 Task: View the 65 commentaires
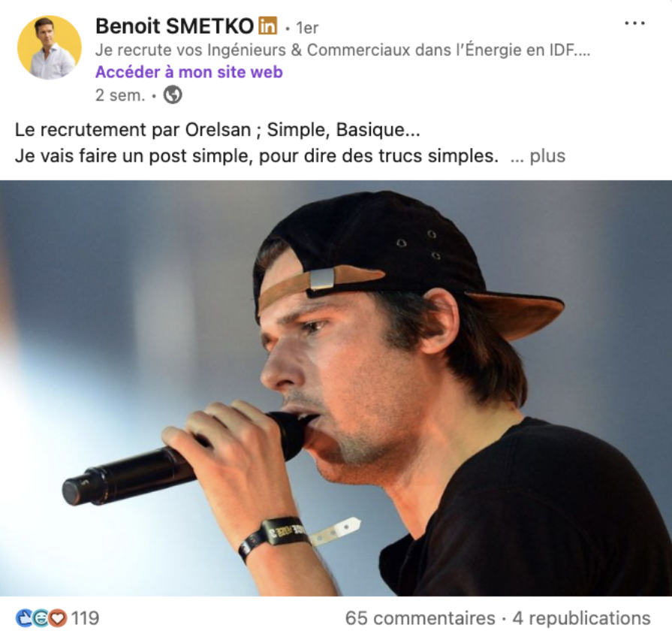point(420,618)
